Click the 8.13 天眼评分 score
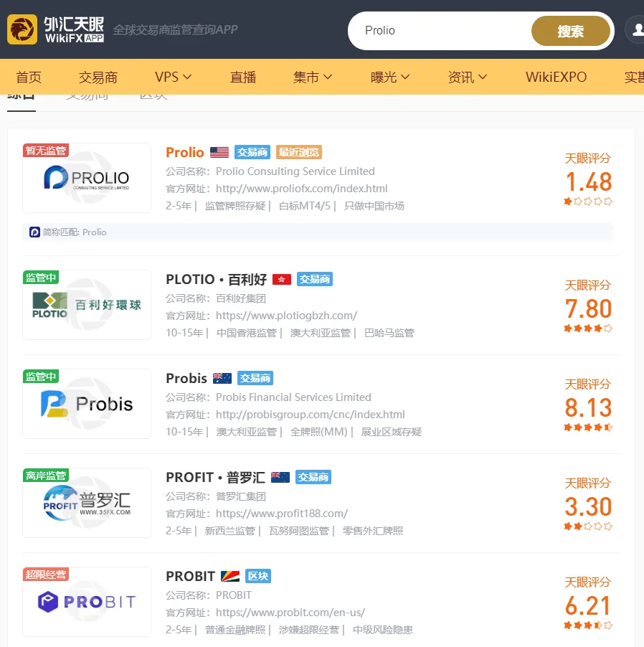Screen dimensions: 644x647 coord(588,407)
